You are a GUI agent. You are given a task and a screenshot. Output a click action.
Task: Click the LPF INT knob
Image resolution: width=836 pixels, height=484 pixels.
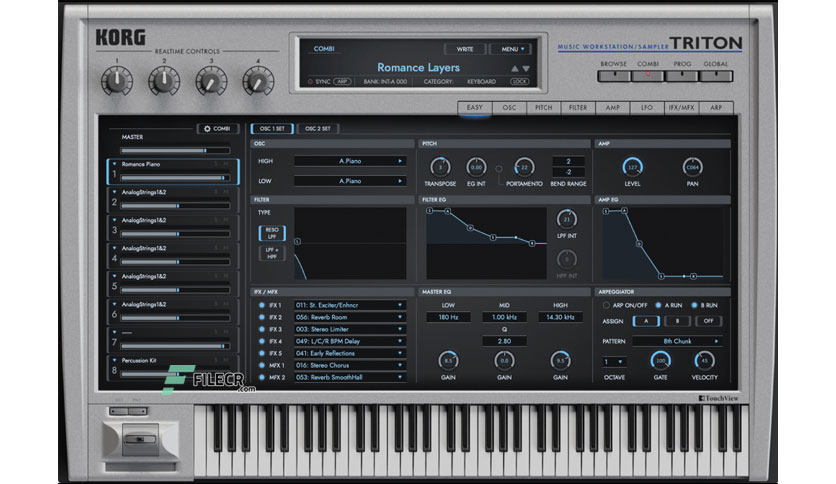click(x=566, y=219)
